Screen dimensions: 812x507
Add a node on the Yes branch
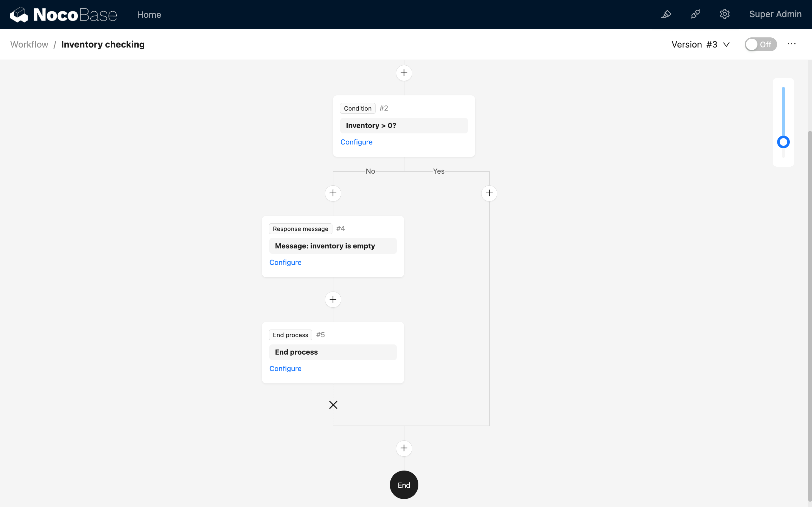(x=489, y=193)
